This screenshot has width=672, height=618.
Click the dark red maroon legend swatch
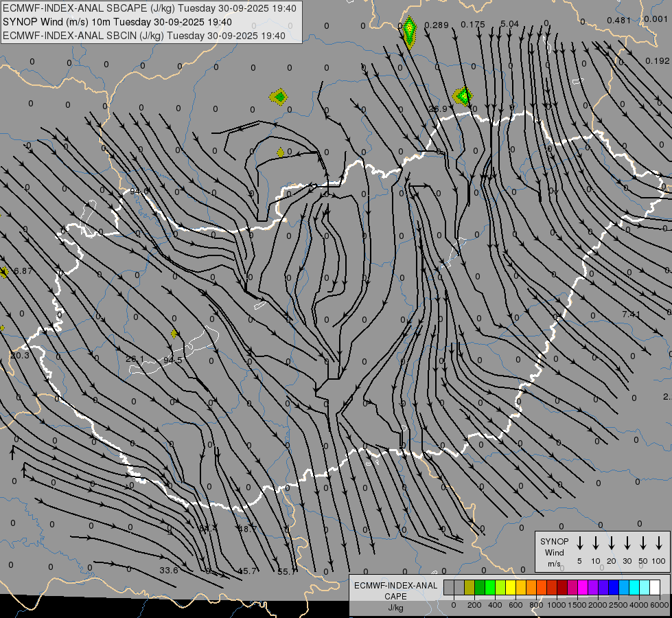tap(562, 588)
